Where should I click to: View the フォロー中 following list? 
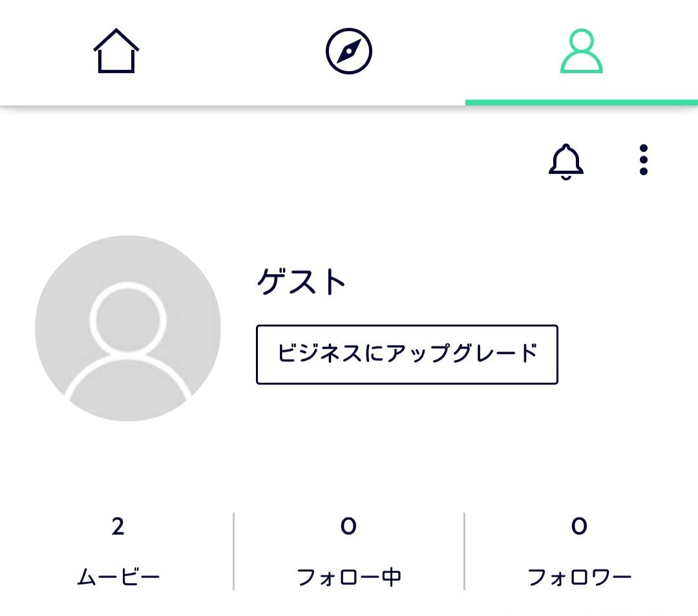point(349,577)
